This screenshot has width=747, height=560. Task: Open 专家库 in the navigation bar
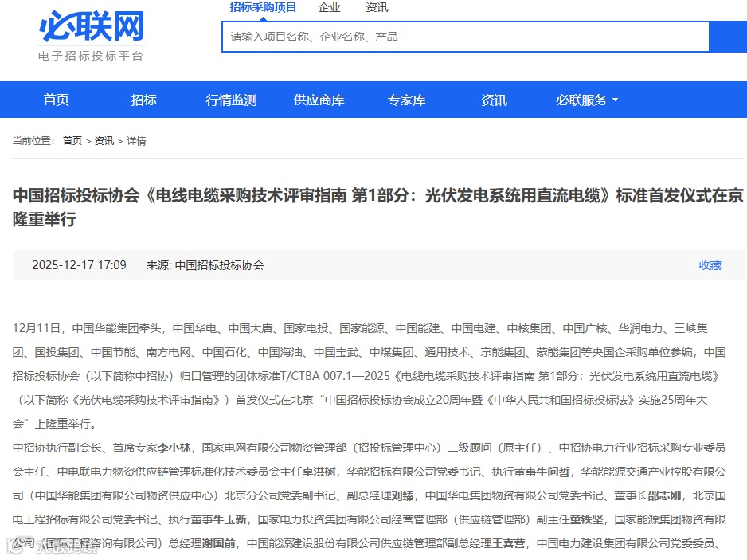[406, 100]
